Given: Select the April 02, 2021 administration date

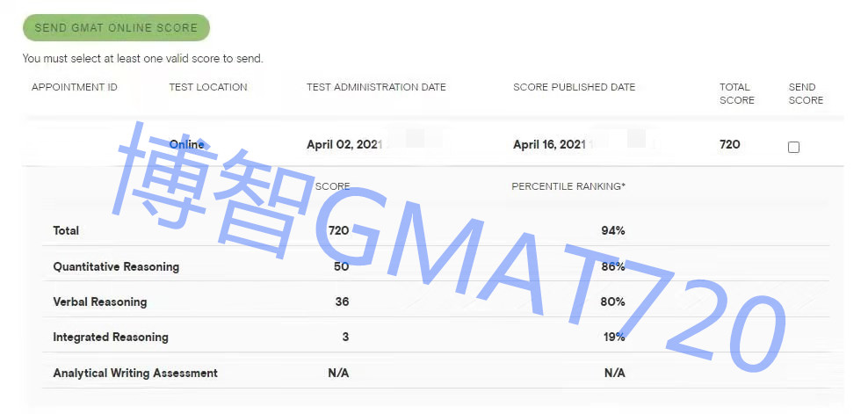Looking at the screenshot, I should click(344, 144).
